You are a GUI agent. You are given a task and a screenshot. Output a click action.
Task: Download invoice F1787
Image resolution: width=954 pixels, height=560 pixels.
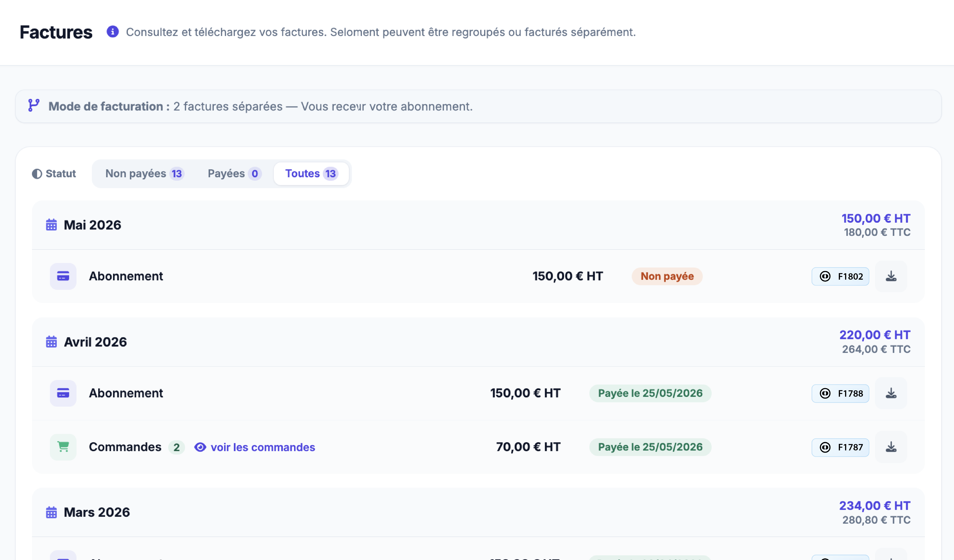pyautogui.click(x=891, y=447)
